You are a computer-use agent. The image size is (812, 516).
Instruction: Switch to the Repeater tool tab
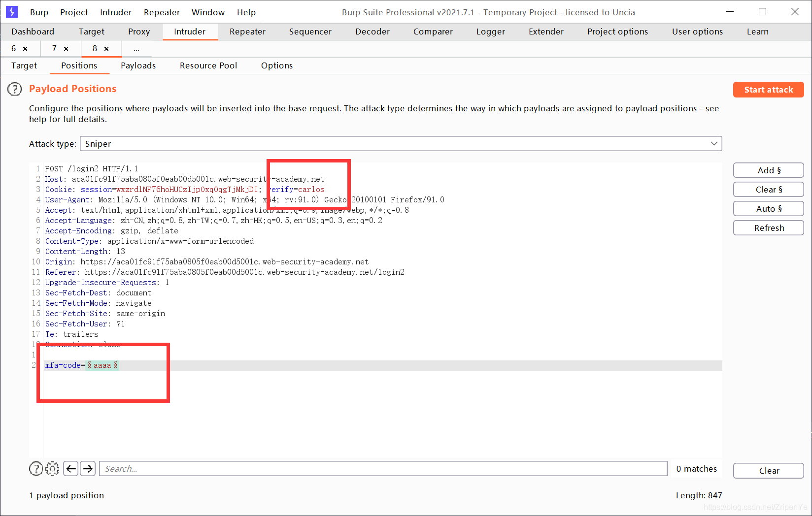point(247,32)
